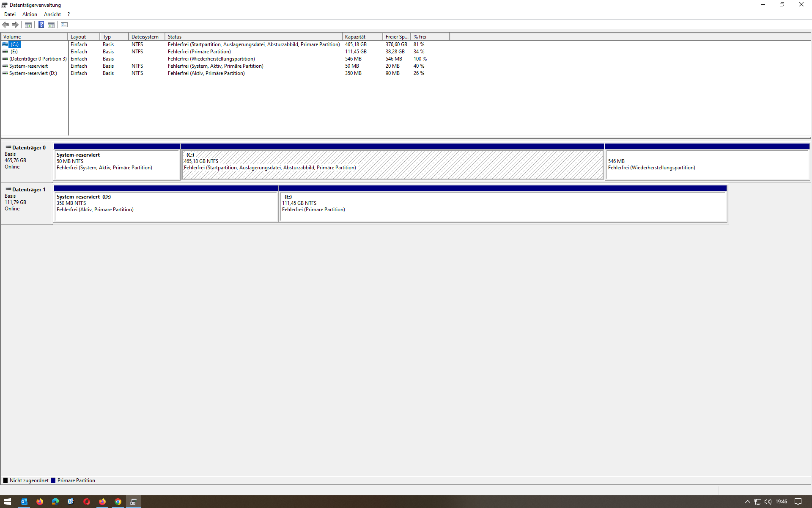Open Opera browser from the taskbar
This screenshot has height=508, width=812.
(x=87, y=502)
